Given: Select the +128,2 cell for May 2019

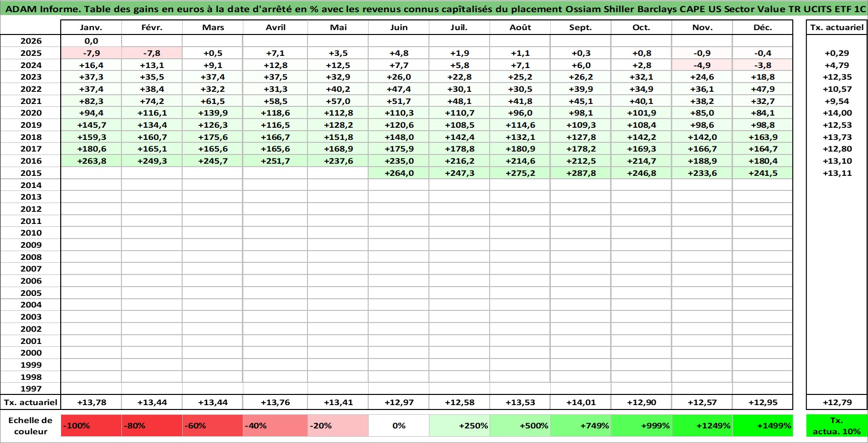Looking at the screenshot, I should 338,125.
